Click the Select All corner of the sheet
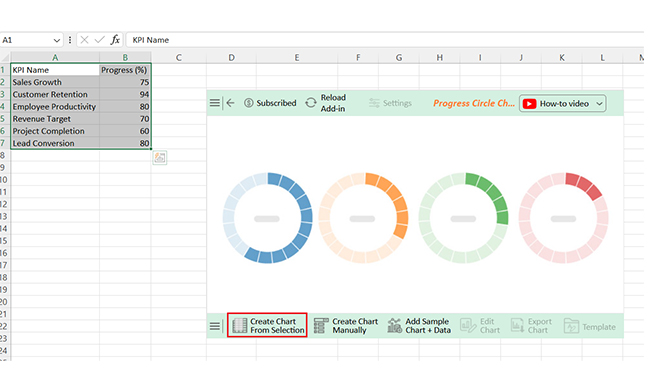This screenshot has width=650, height=371. click(5, 58)
